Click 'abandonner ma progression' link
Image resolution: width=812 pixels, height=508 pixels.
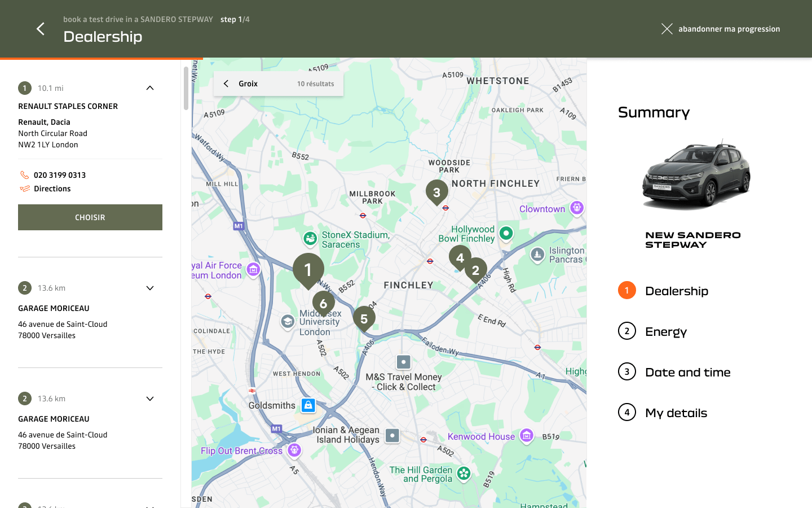pyautogui.click(x=729, y=29)
